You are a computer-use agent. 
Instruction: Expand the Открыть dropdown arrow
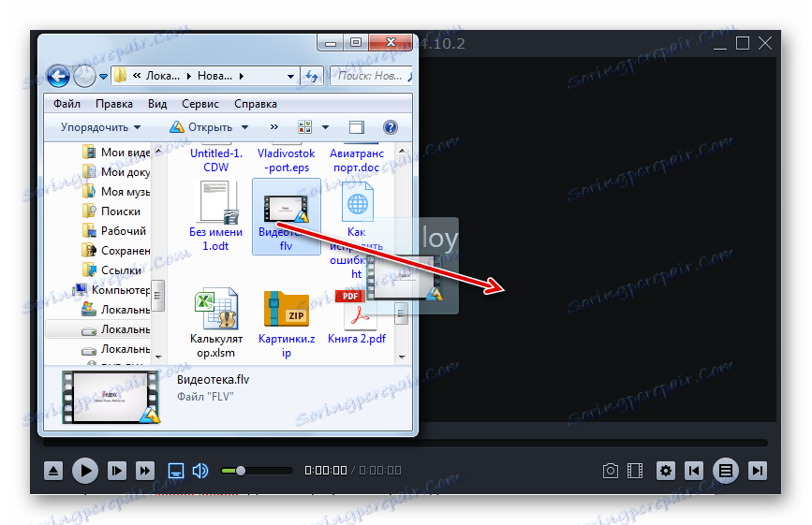(245, 127)
